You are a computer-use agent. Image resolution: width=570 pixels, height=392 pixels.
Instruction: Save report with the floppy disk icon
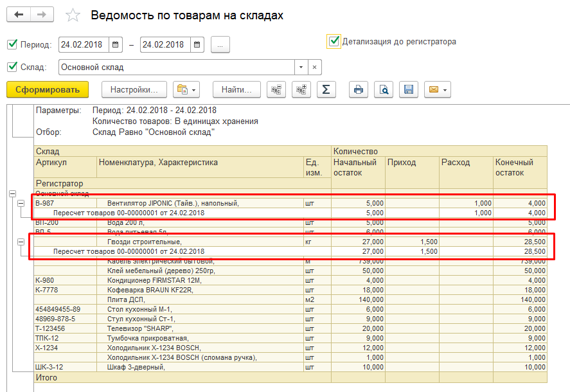pyautogui.click(x=408, y=89)
